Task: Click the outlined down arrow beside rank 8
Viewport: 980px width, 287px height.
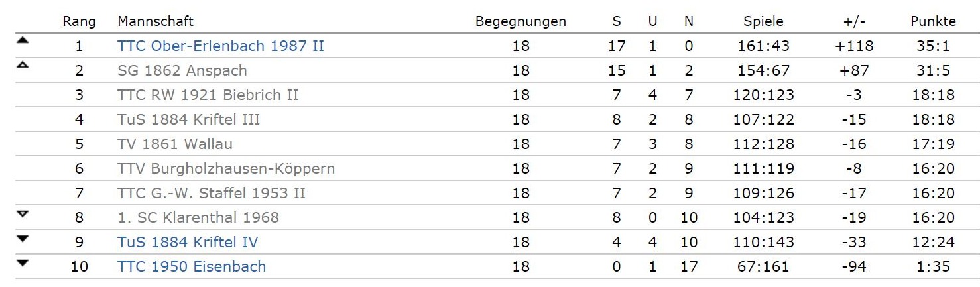Action: pyautogui.click(x=23, y=213)
